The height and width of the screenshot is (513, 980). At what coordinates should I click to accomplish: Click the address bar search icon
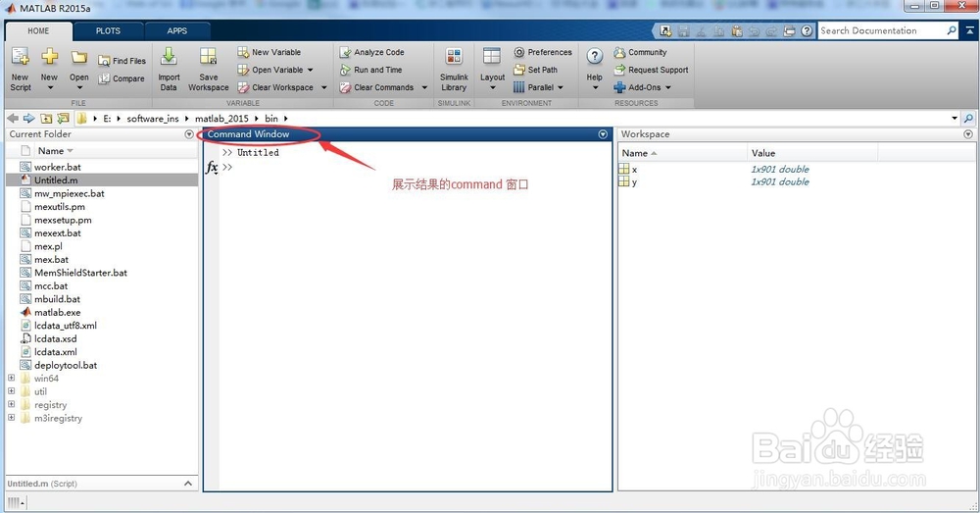click(x=968, y=119)
